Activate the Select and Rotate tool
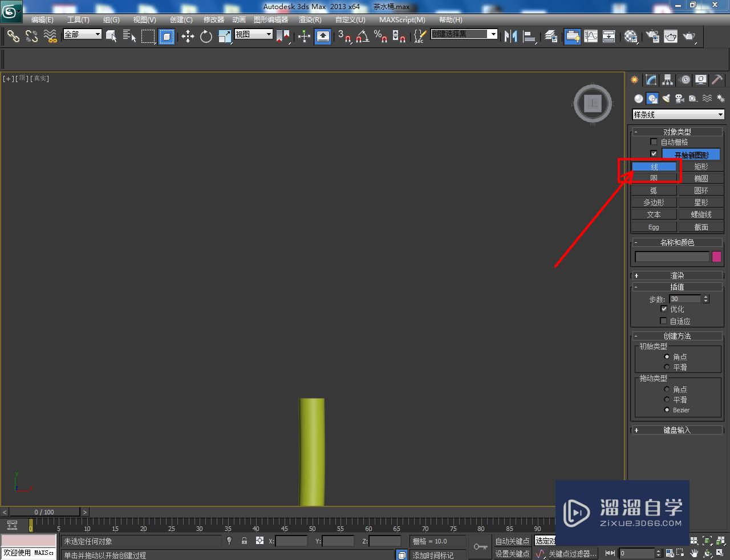This screenshot has height=560, width=730. [206, 36]
